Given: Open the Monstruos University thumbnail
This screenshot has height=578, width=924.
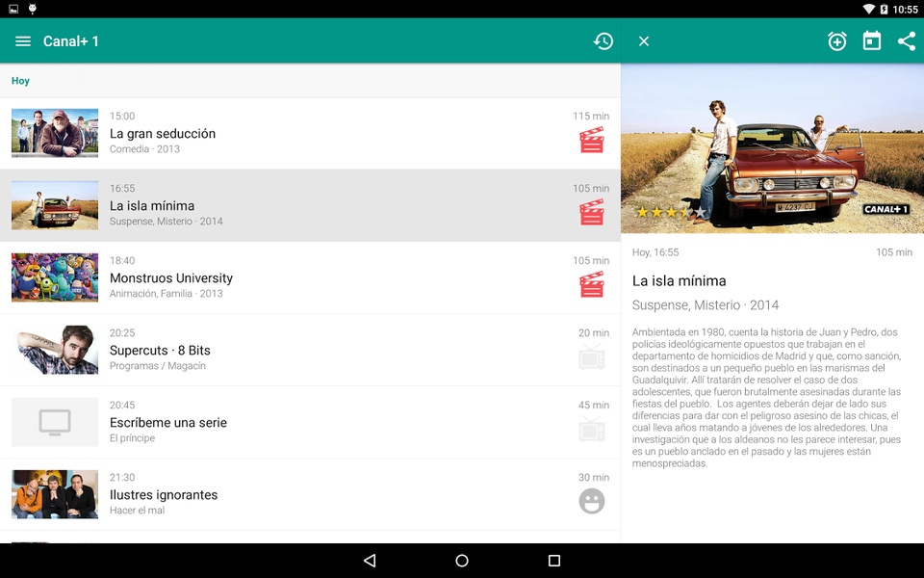Looking at the screenshot, I should point(55,277).
